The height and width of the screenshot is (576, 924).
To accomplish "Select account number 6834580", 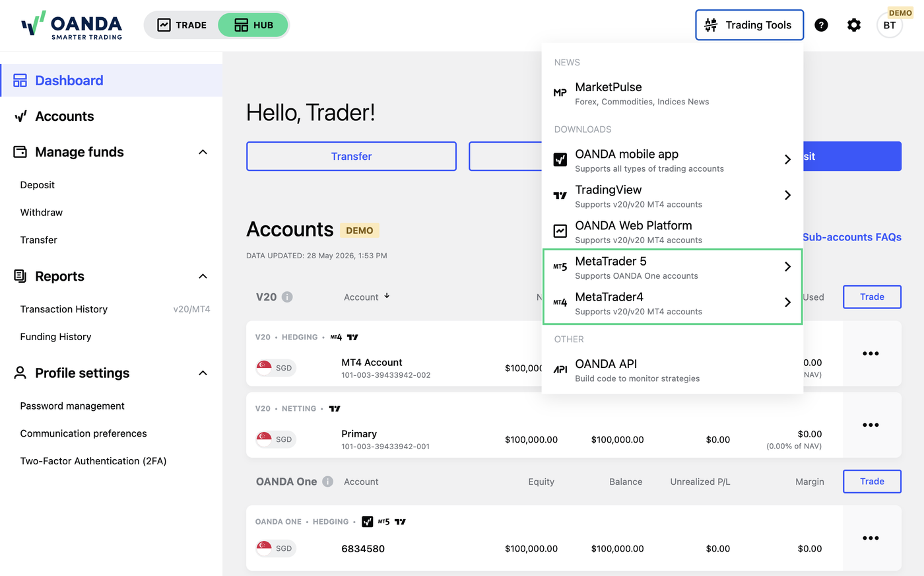I will pyautogui.click(x=363, y=549).
